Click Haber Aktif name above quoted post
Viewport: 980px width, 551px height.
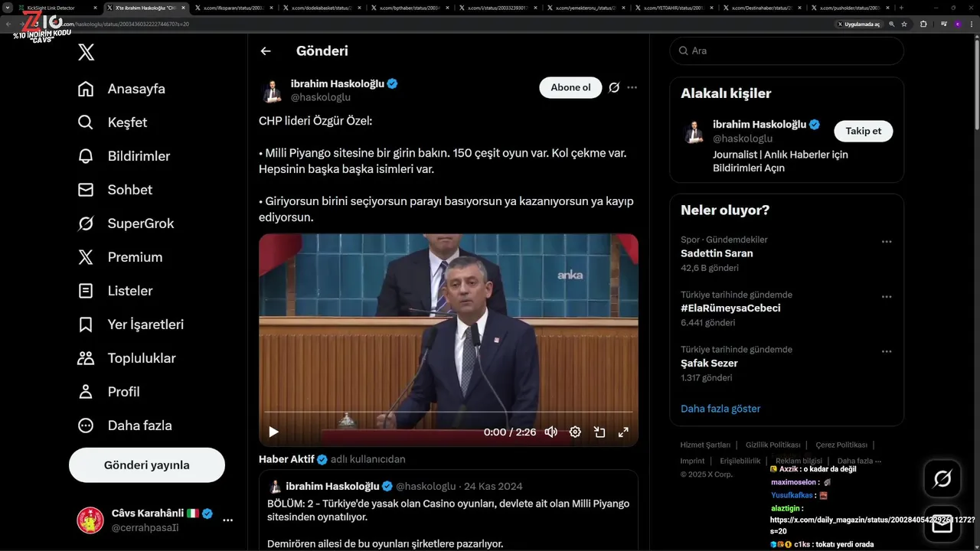tap(286, 459)
